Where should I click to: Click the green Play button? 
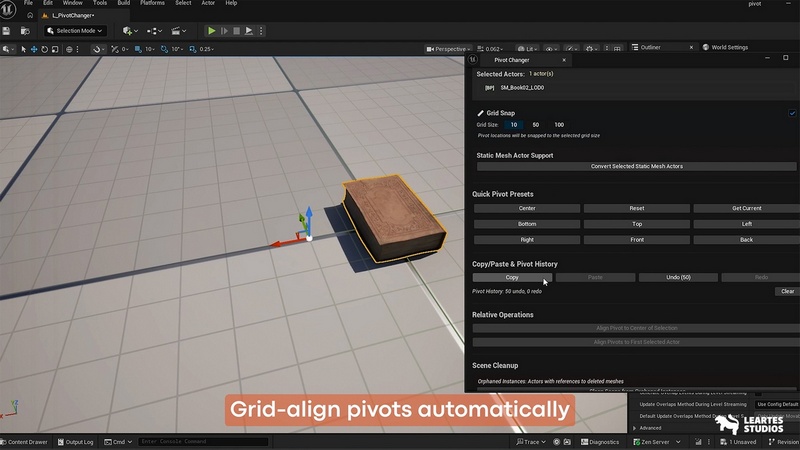click(212, 31)
